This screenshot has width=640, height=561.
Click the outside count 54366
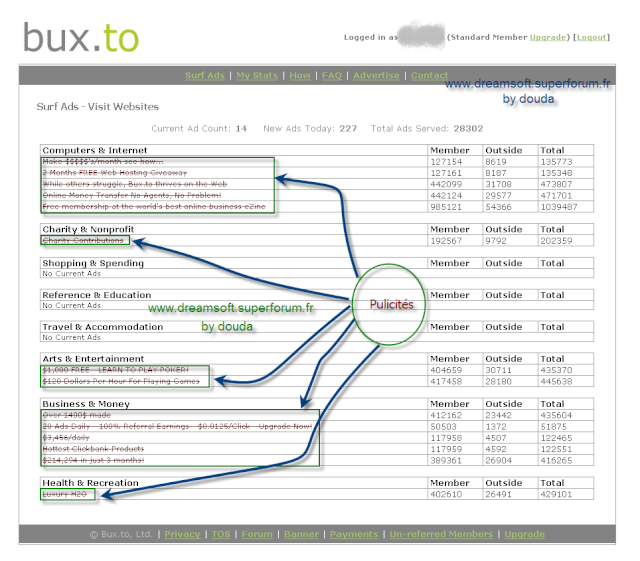pyautogui.click(x=498, y=207)
